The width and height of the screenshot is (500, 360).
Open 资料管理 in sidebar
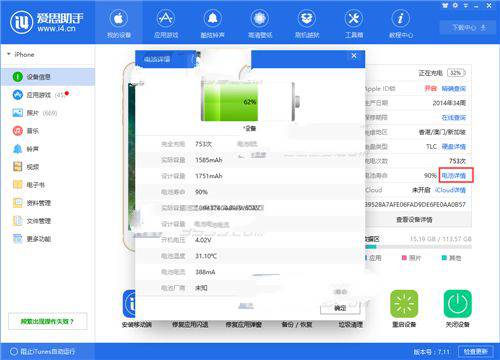(47, 203)
